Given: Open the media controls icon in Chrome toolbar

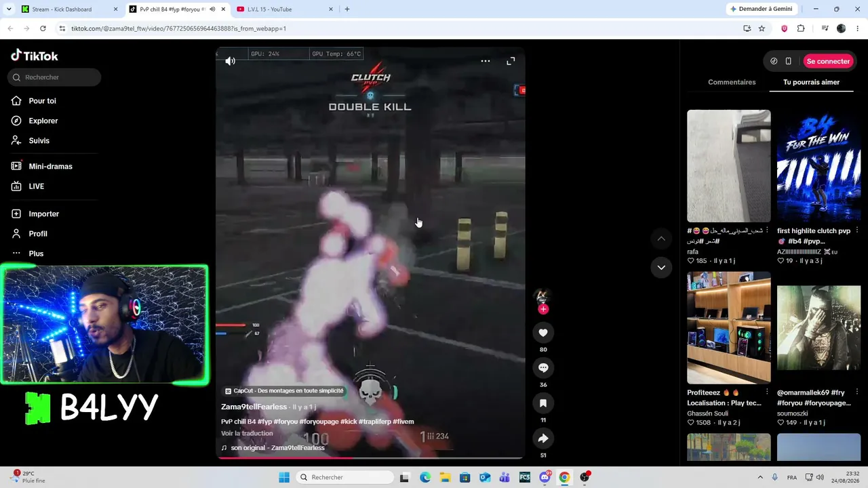Looking at the screenshot, I should (825, 28).
